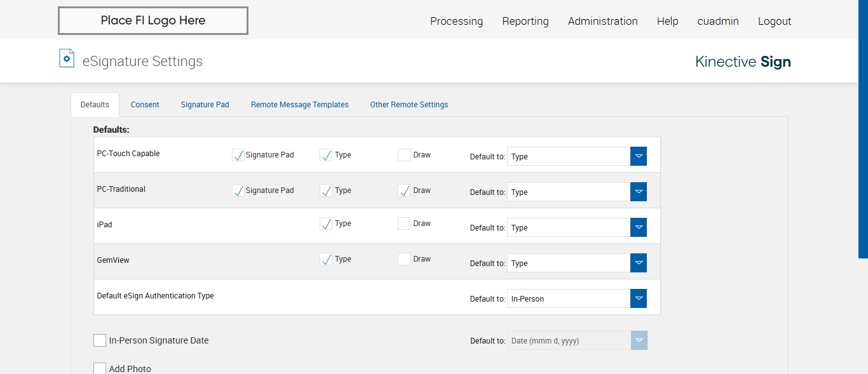Image resolution: width=868 pixels, height=374 pixels.
Task: Switch to the Consent tab
Action: point(145,105)
